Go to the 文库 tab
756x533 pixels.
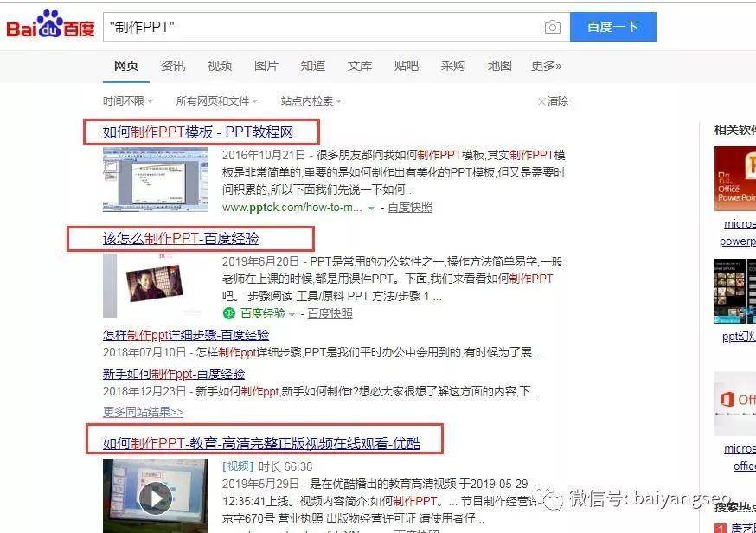pyautogui.click(x=360, y=66)
